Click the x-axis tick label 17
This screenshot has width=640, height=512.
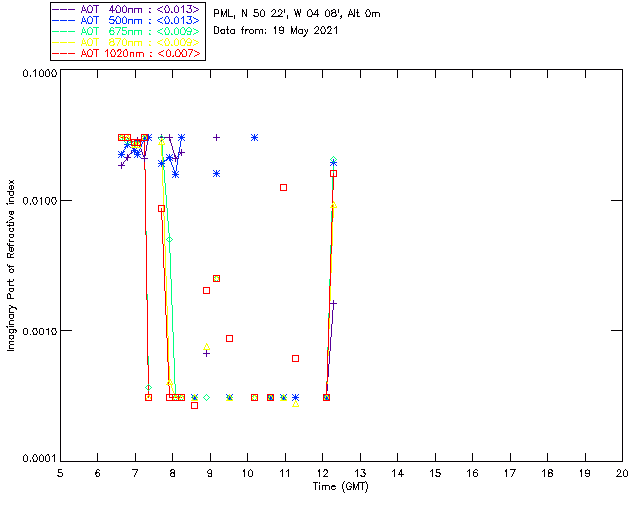tap(510, 473)
